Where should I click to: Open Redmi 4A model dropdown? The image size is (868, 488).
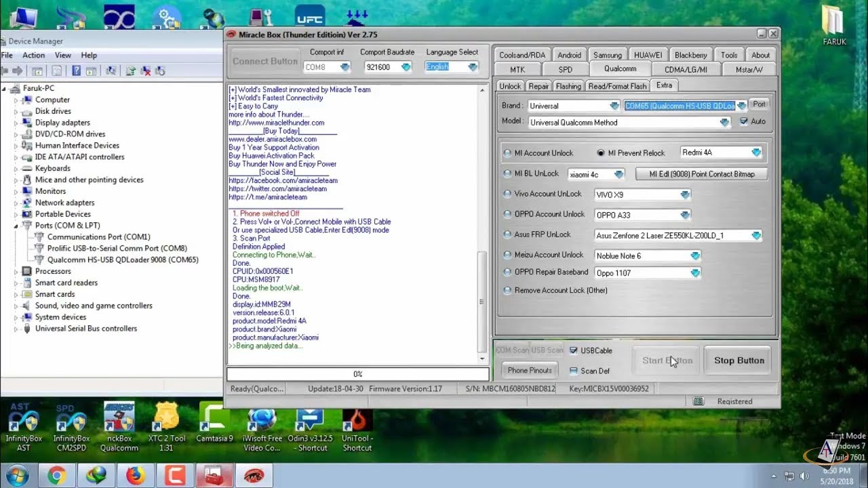coord(756,152)
